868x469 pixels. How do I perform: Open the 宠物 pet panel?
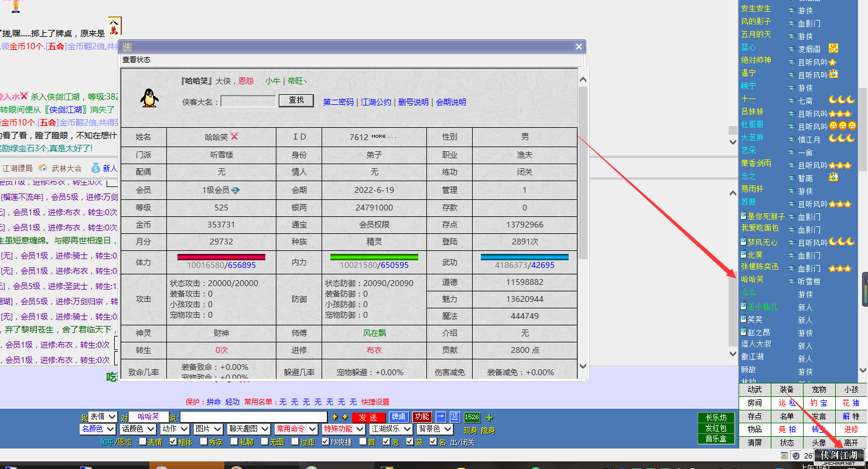[819, 389]
